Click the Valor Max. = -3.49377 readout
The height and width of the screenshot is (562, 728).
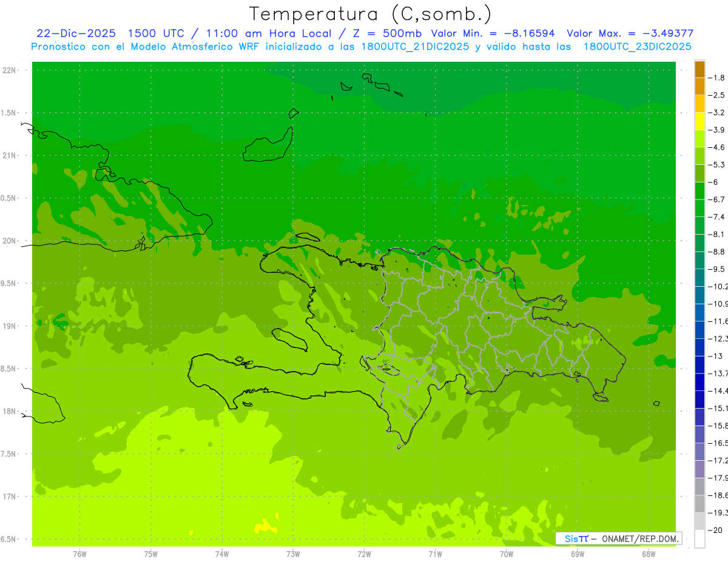point(630,33)
